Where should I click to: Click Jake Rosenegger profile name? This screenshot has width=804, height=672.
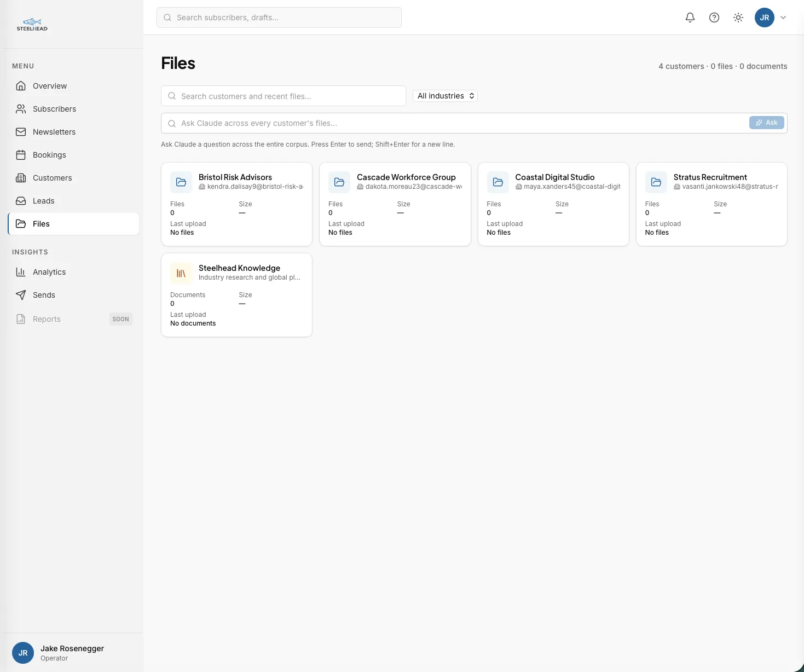(72, 648)
